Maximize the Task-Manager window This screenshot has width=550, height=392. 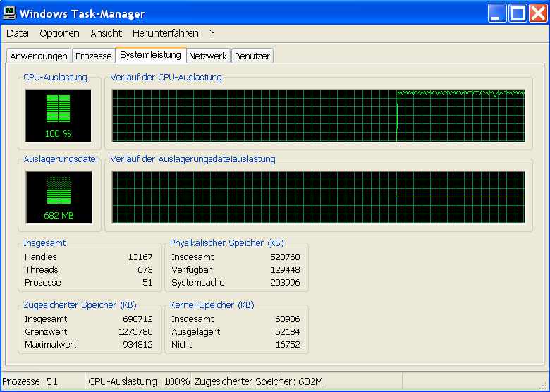coord(518,13)
